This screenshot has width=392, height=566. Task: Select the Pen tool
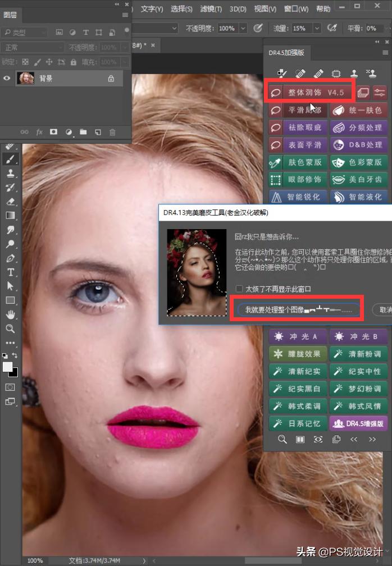(10, 258)
